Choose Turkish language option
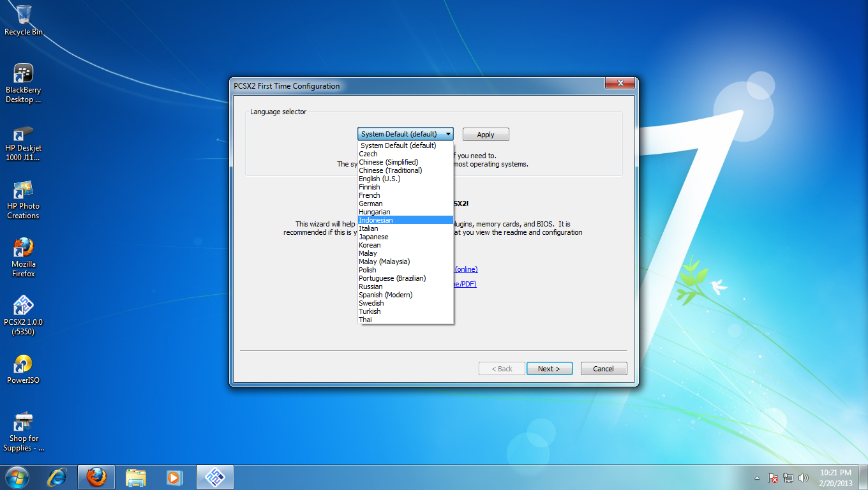Image resolution: width=868 pixels, height=490 pixels. (x=405, y=311)
